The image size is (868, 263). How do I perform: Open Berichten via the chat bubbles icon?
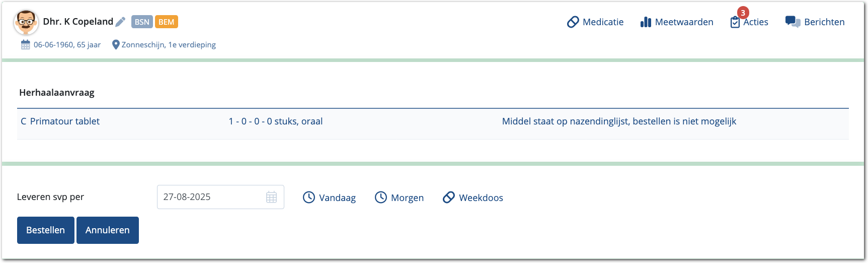point(793,22)
